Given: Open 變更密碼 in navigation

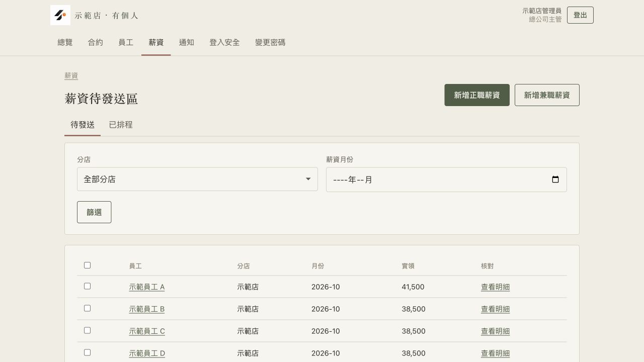Looking at the screenshot, I should pos(270,43).
